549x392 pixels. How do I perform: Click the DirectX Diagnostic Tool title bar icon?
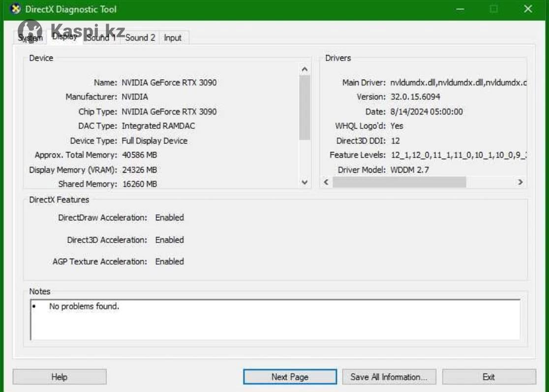tap(15, 9)
